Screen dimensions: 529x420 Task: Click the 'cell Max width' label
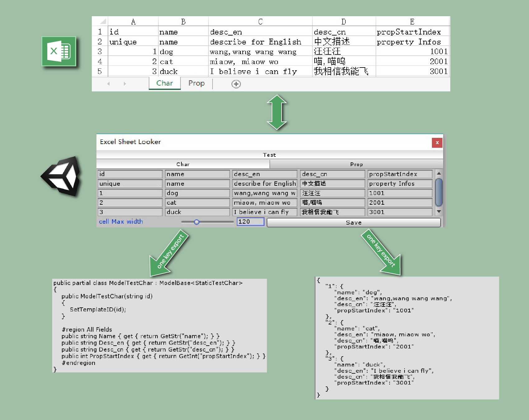pos(121,222)
